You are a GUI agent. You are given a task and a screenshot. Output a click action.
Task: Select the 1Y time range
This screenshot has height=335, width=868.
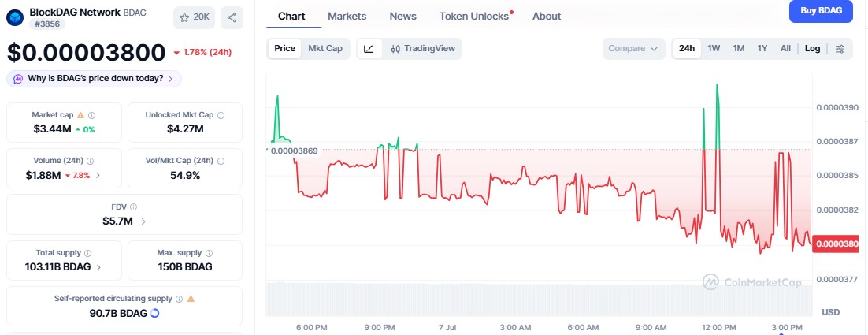click(762, 49)
